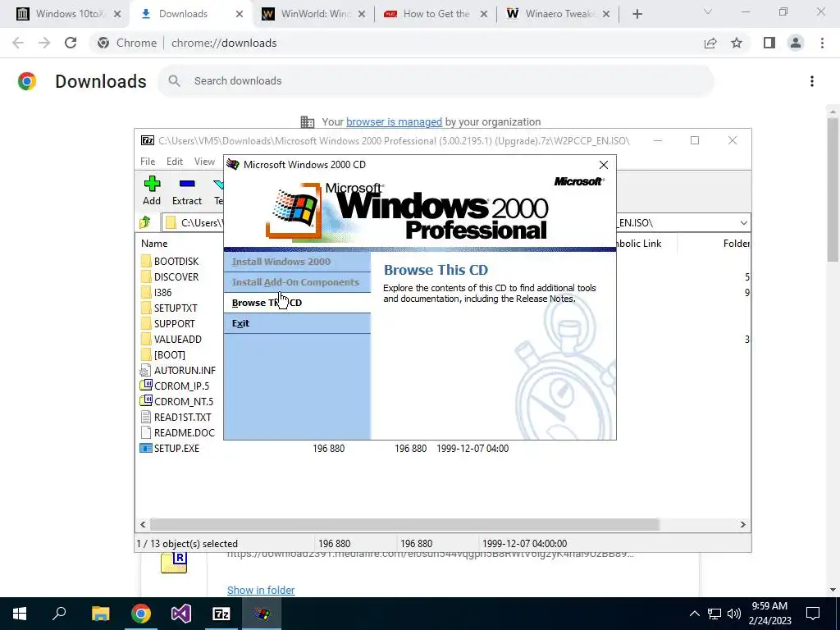Select the I386 folder
This screenshot has height=630, width=840.
click(157, 293)
